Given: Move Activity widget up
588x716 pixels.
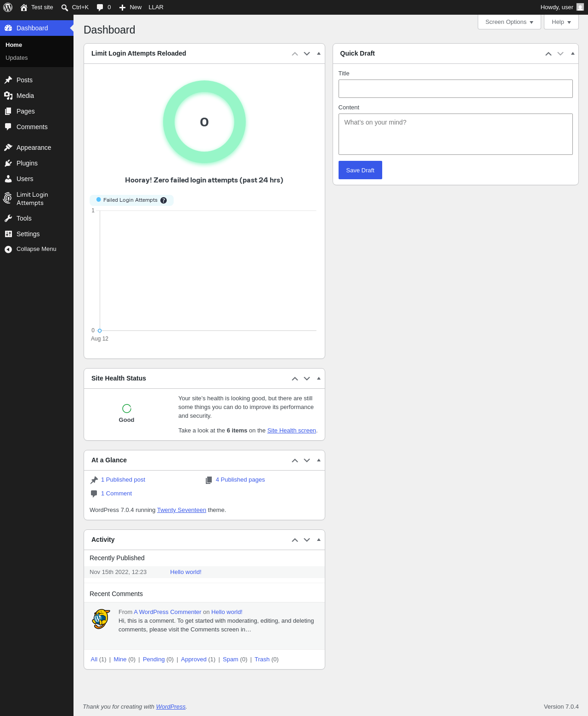Looking at the screenshot, I should 295,540.
